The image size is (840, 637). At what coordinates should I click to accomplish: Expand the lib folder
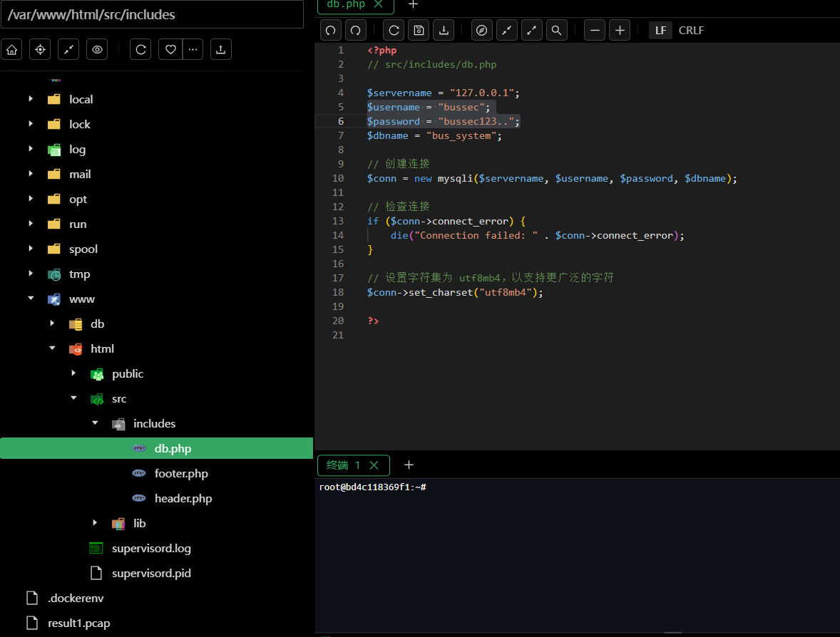(x=95, y=523)
